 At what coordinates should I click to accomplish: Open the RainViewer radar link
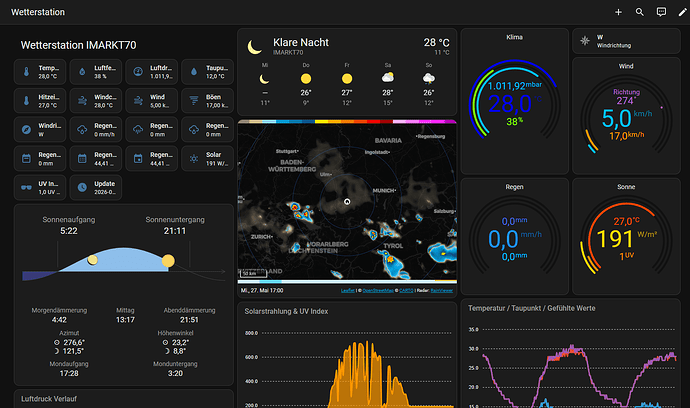(441, 290)
